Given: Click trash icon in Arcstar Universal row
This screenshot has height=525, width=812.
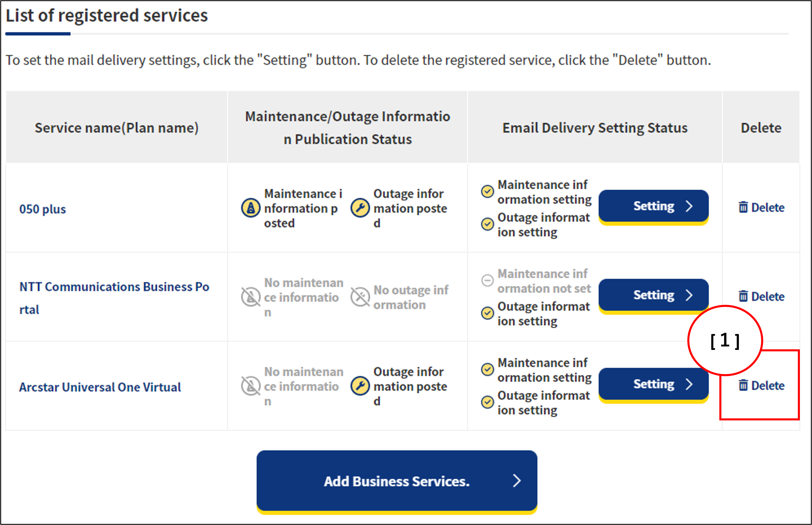Looking at the screenshot, I should point(743,385).
